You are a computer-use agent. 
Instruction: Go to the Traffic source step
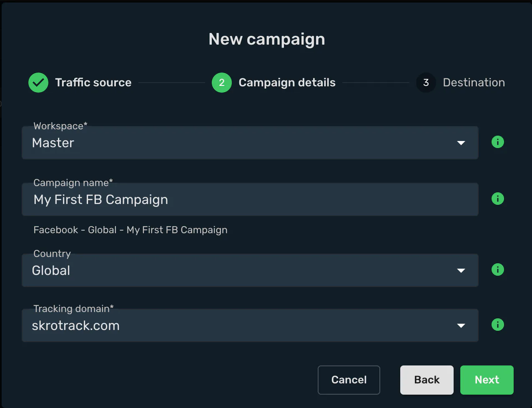(x=93, y=83)
